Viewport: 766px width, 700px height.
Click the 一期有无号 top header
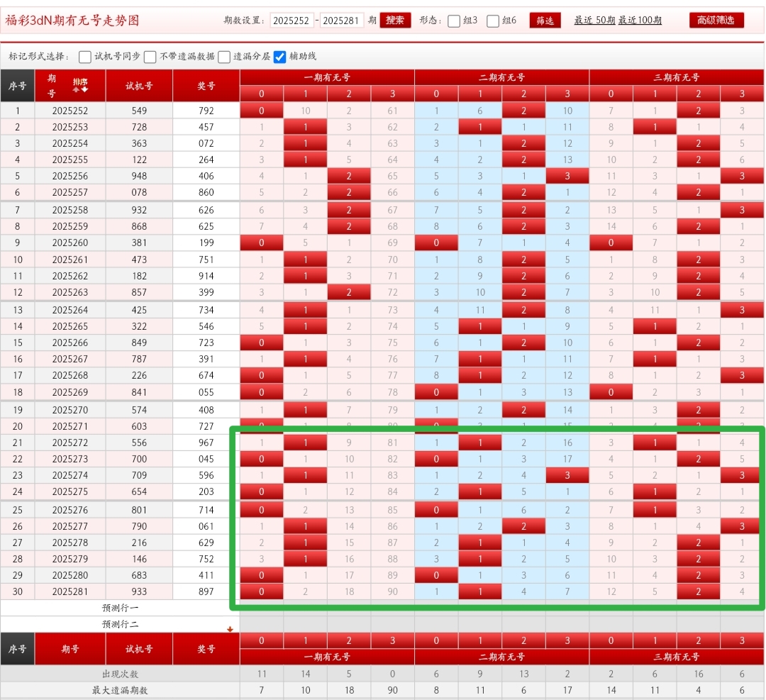pyautogui.click(x=327, y=77)
